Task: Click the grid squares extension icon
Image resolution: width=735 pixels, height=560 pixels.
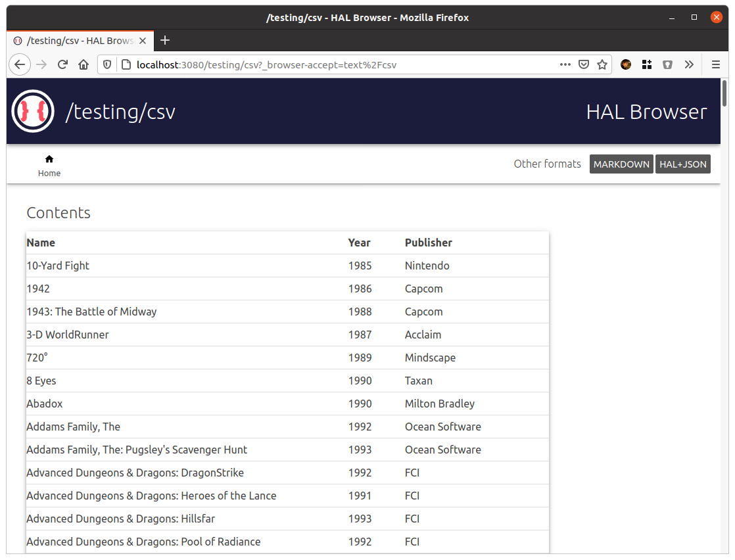Action: [x=647, y=64]
